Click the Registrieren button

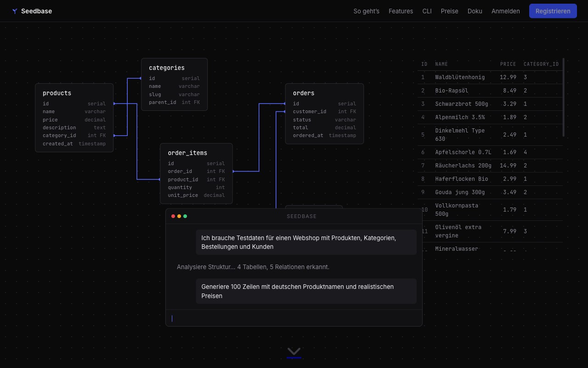tap(553, 11)
